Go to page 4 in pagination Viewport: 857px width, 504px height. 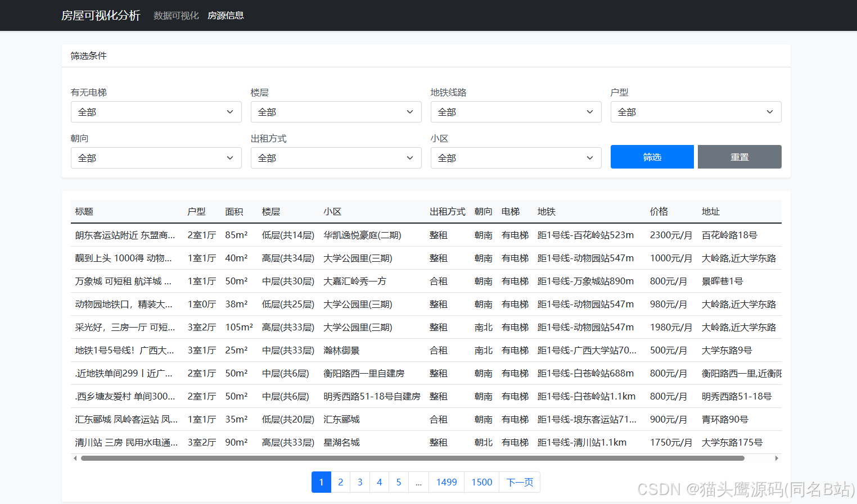379,482
